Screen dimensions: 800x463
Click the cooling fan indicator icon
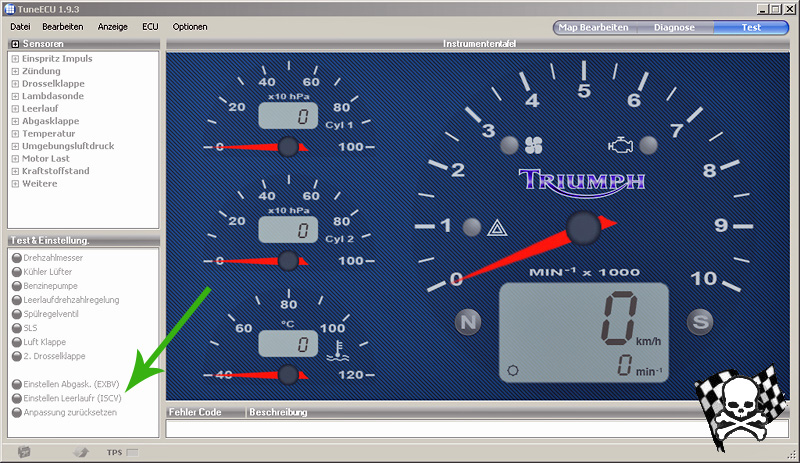[x=534, y=145]
